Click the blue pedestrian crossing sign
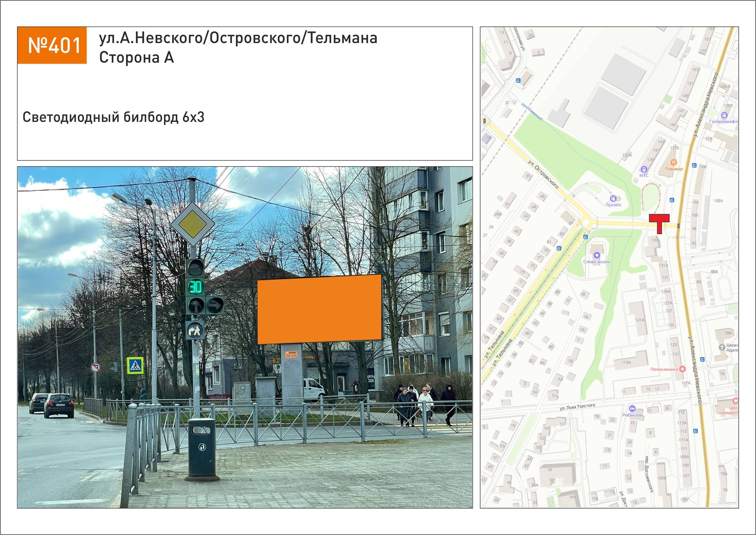Image resolution: width=756 pixels, height=535 pixels. 135,366
